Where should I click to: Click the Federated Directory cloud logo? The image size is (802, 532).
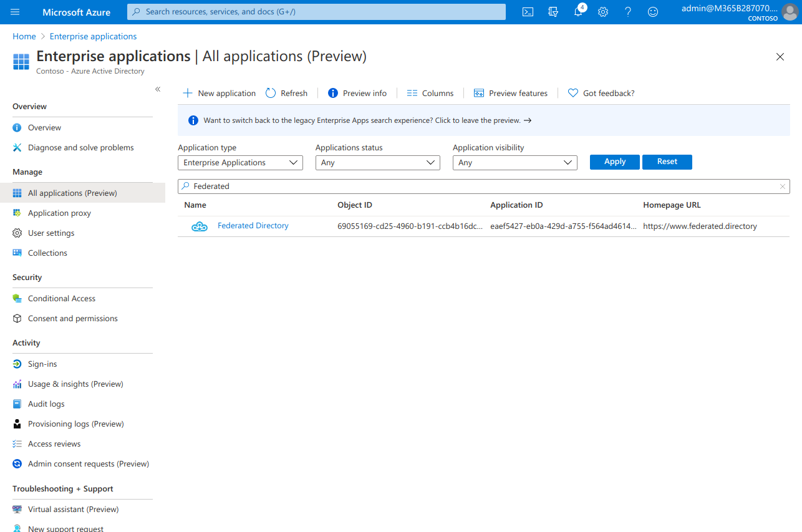pyautogui.click(x=199, y=226)
